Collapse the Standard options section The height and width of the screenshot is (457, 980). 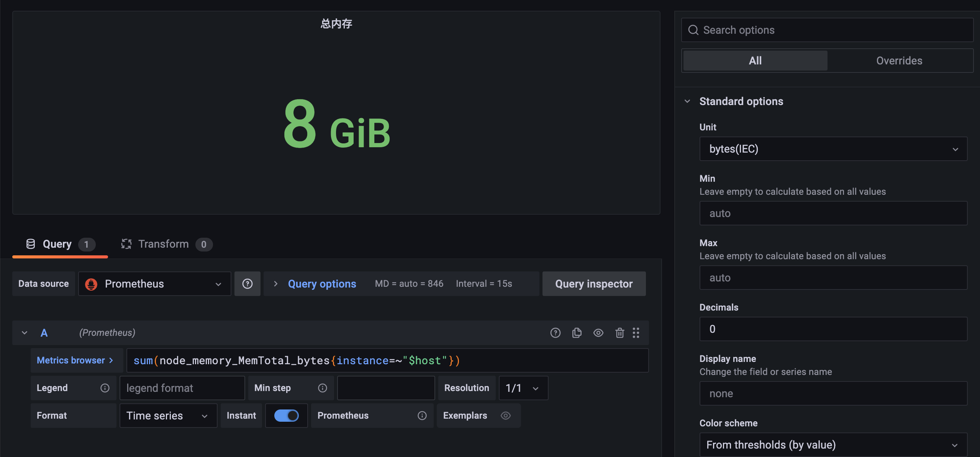[687, 101]
